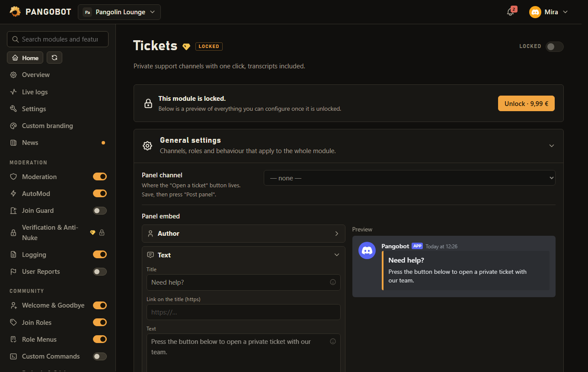Click the search magnifier icon in sidebar
The image size is (588, 372).
(x=16, y=39)
